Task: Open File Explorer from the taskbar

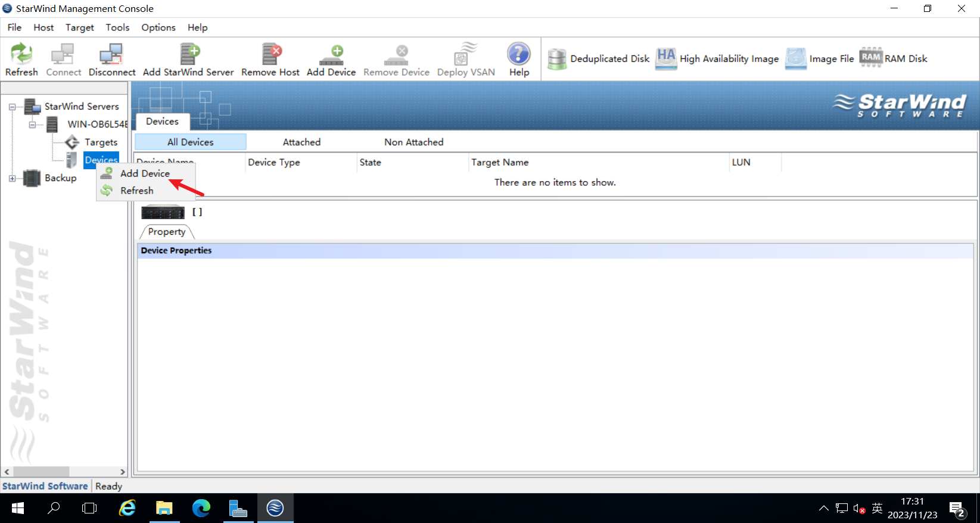Action: click(x=164, y=508)
